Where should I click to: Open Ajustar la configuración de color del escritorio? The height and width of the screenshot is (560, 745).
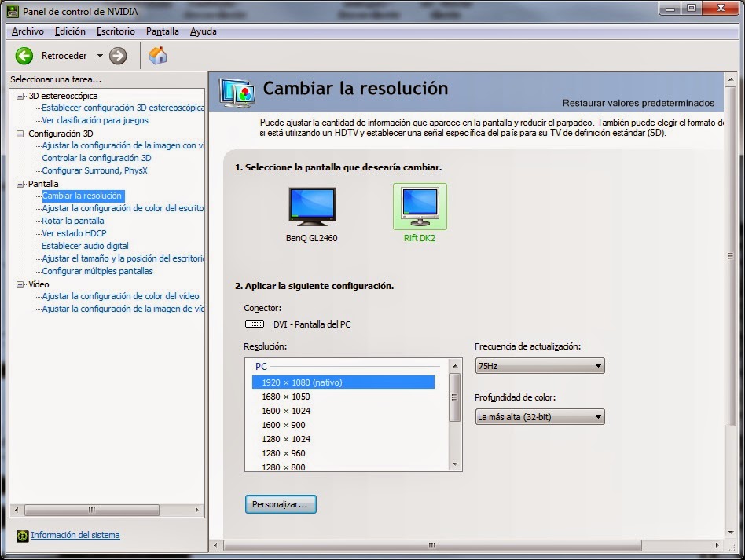[123, 208]
